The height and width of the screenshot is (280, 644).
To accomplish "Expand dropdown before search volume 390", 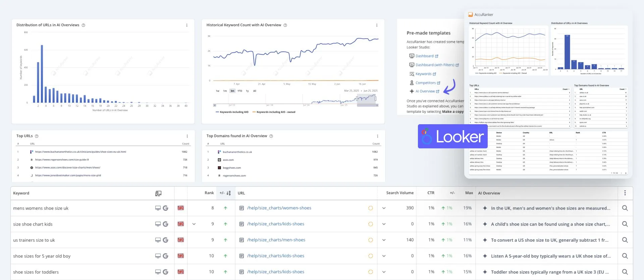I will 384,208.
